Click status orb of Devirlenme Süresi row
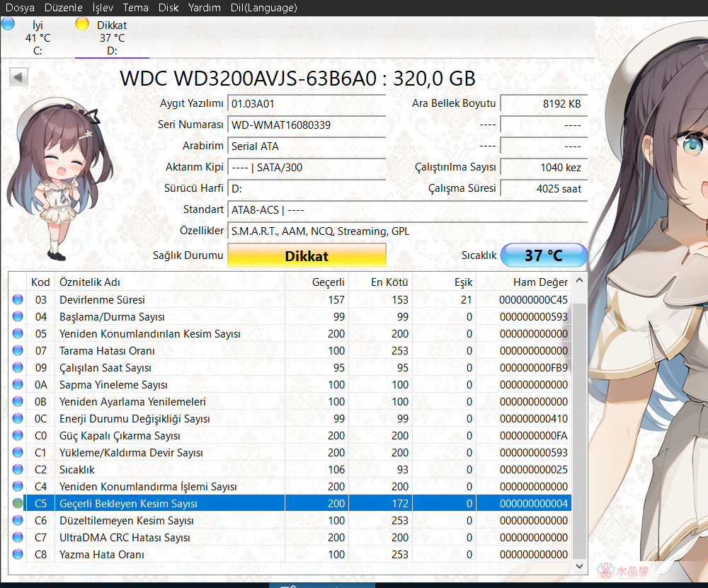708x588 pixels. (x=18, y=299)
